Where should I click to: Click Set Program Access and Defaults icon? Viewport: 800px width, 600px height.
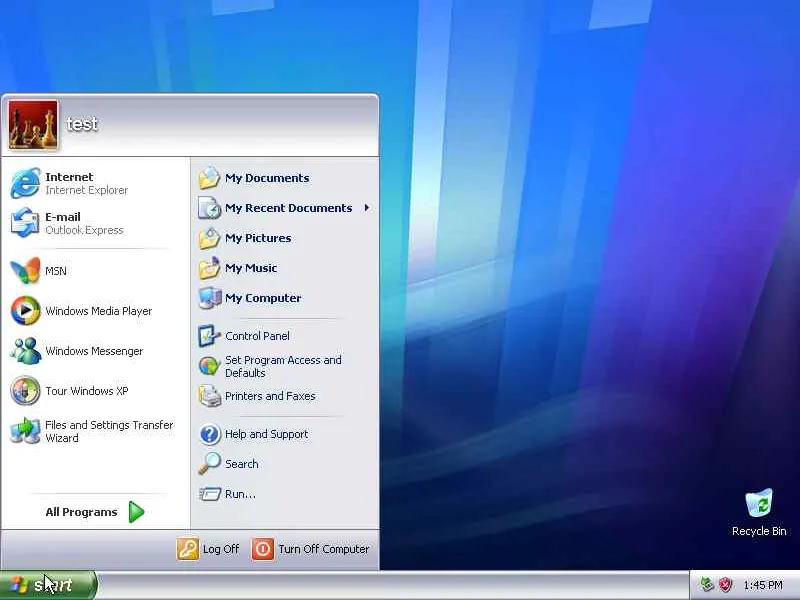coord(209,366)
